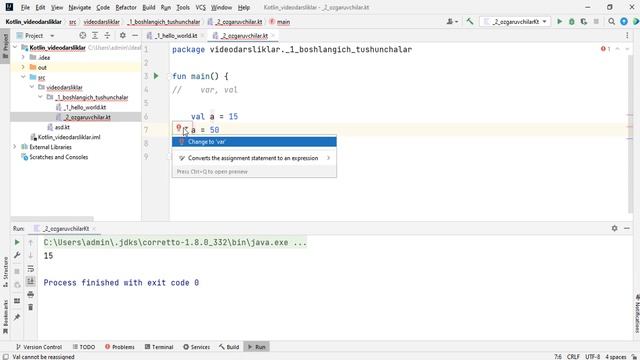
Task: Clear the console with trash icon
Action: coord(31,307)
